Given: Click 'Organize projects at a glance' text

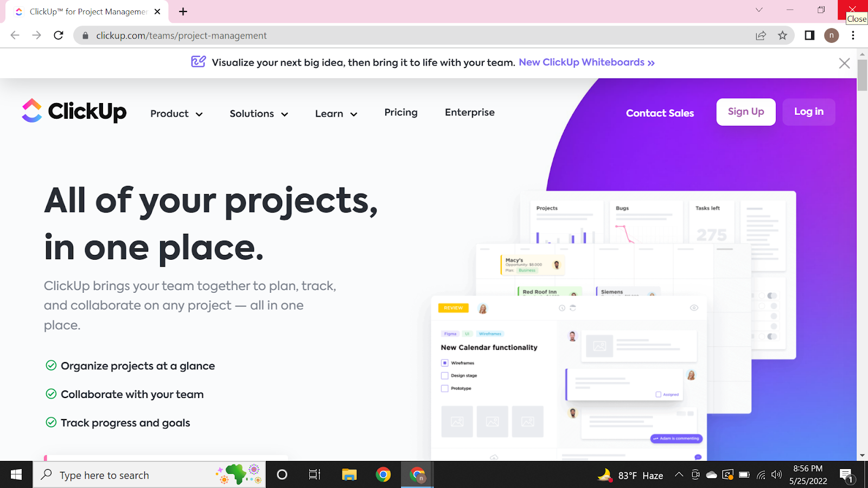Looking at the screenshot, I should (x=138, y=366).
